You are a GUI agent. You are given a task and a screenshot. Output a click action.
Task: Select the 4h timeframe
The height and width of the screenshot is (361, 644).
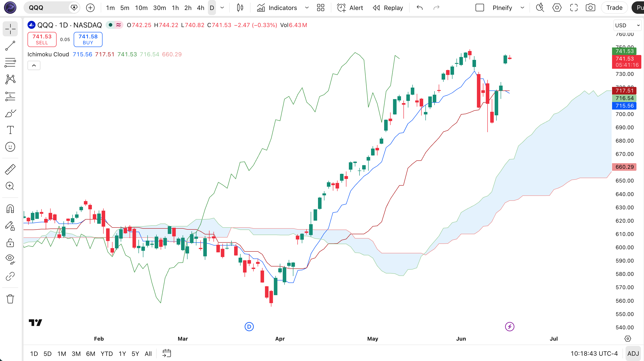coord(200,8)
